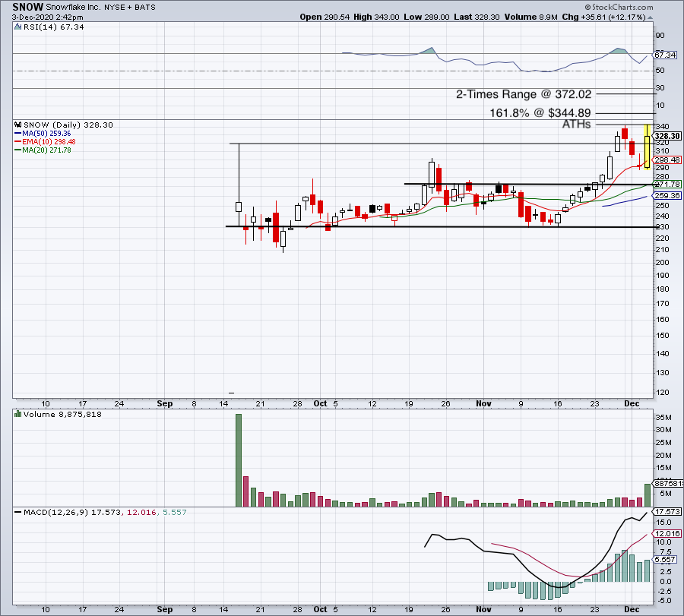The height and width of the screenshot is (616, 684).
Task: Click the Nov label on the price panel's date axis
Action: click(483, 403)
